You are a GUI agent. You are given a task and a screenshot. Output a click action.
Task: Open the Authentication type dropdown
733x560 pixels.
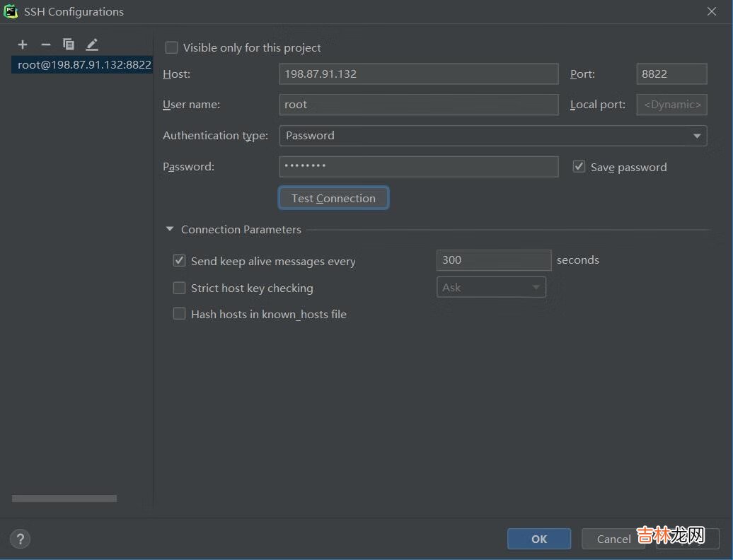click(492, 136)
